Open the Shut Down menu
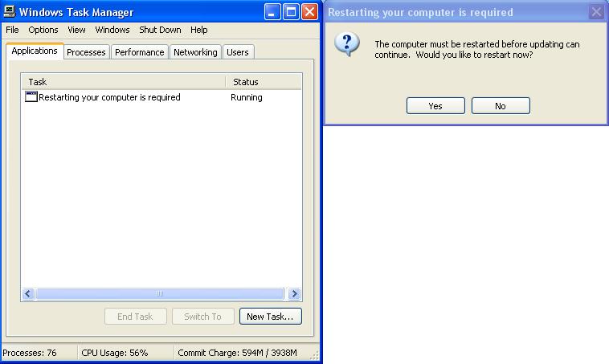Screen dimensions: 609x364 160,30
